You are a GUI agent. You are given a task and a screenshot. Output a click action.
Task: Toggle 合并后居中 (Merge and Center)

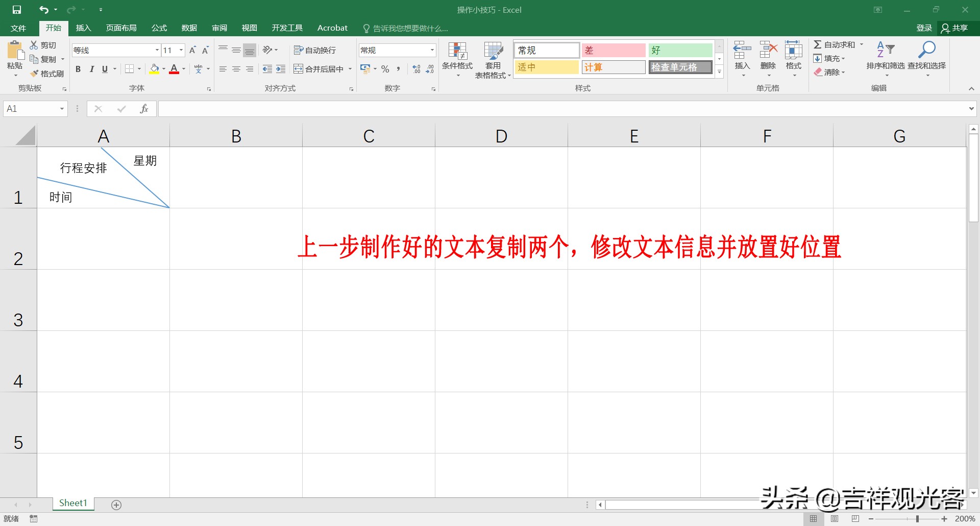coord(318,68)
